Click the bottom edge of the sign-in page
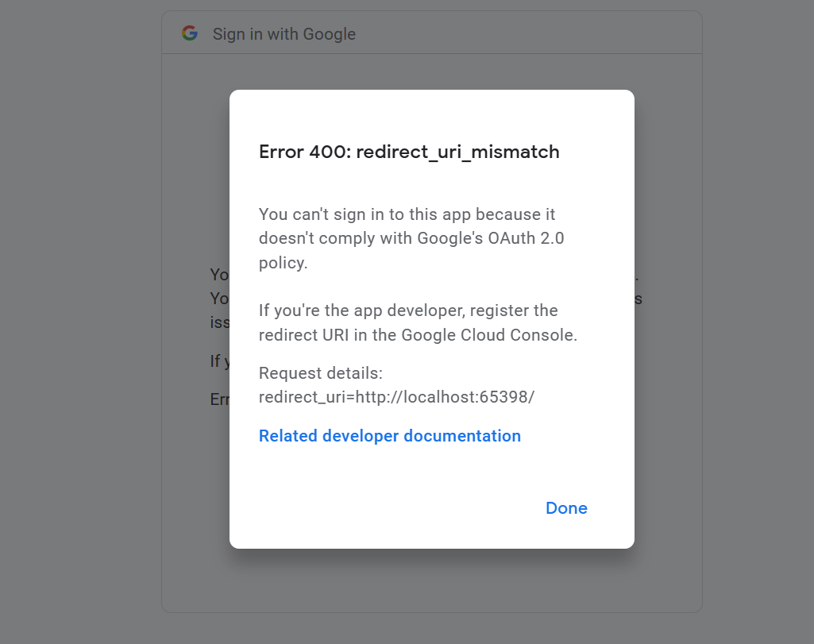Image resolution: width=814 pixels, height=644 pixels. [431, 610]
